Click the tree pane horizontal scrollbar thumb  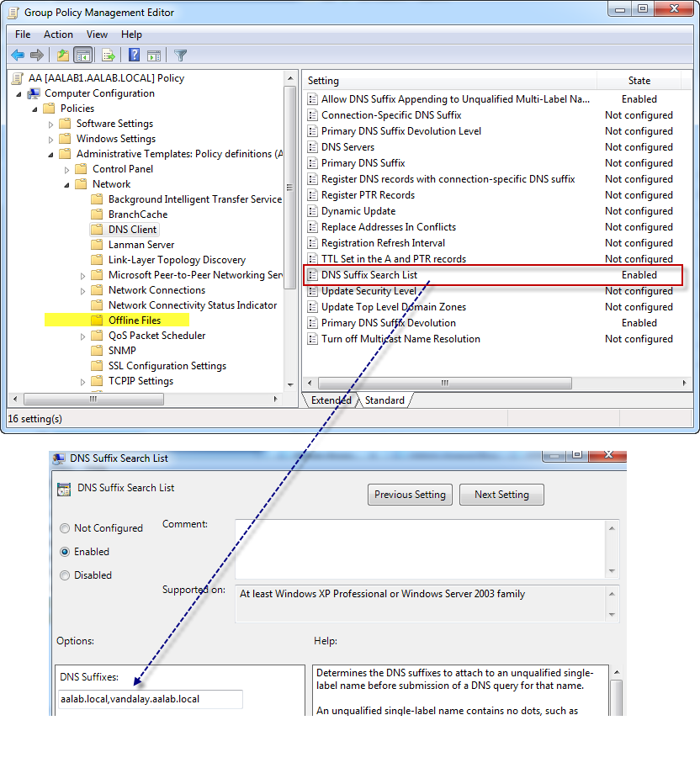pyautogui.click(x=93, y=400)
